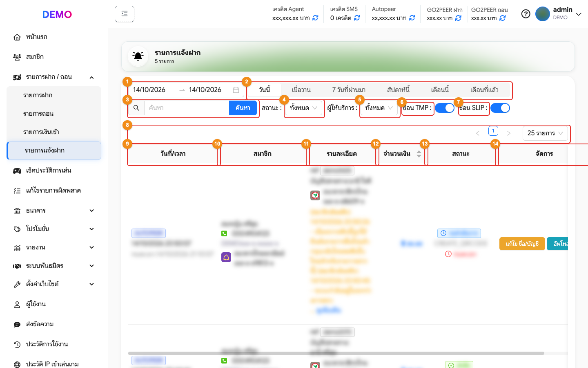Open สมาชิก members in sidebar
This screenshot has width=588, height=368.
(x=54, y=57)
